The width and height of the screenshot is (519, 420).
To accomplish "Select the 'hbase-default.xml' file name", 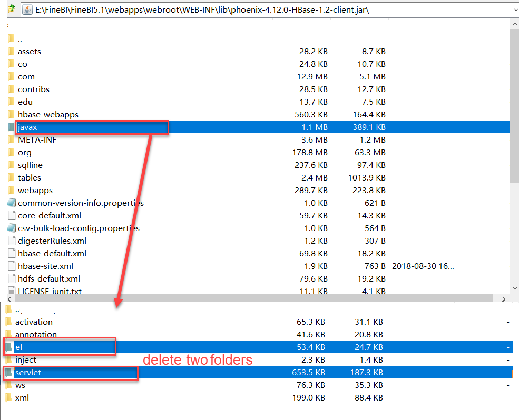I will pyautogui.click(x=52, y=253).
